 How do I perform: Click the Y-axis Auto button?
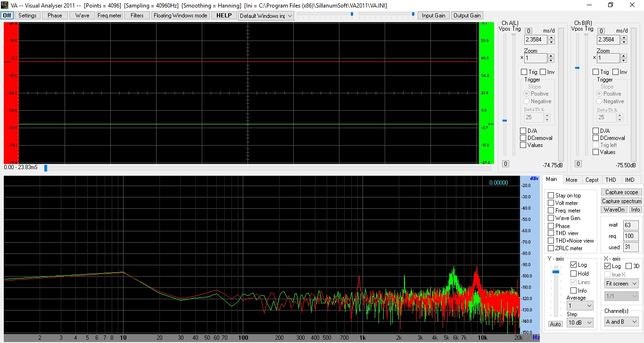click(555, 324)
